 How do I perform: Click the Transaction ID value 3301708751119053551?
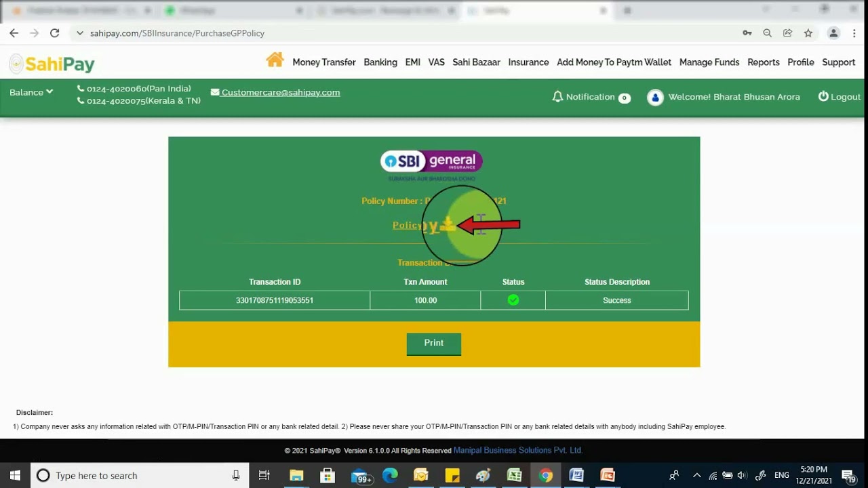point(275,300)
